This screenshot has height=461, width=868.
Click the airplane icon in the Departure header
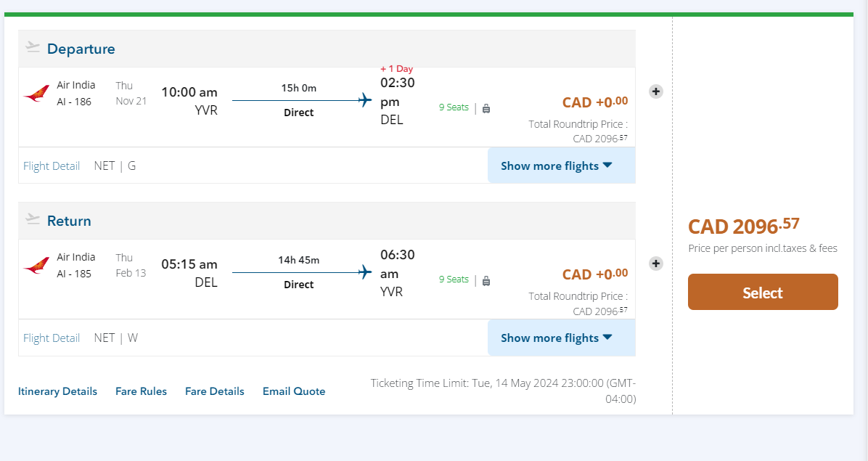(33, 47)
